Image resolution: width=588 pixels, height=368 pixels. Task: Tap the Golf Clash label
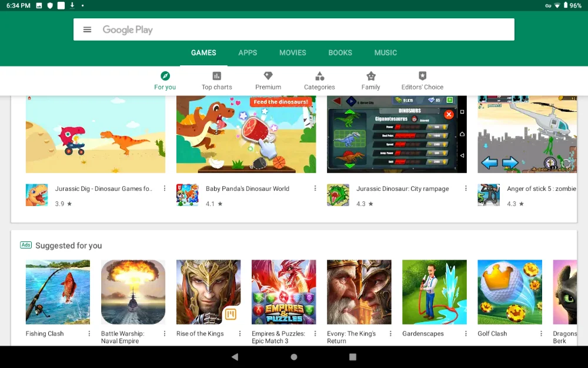point(492,333)
